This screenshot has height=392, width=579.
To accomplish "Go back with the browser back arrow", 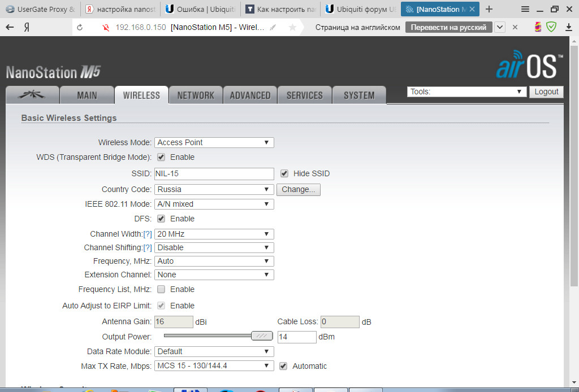I will [10, 27].
